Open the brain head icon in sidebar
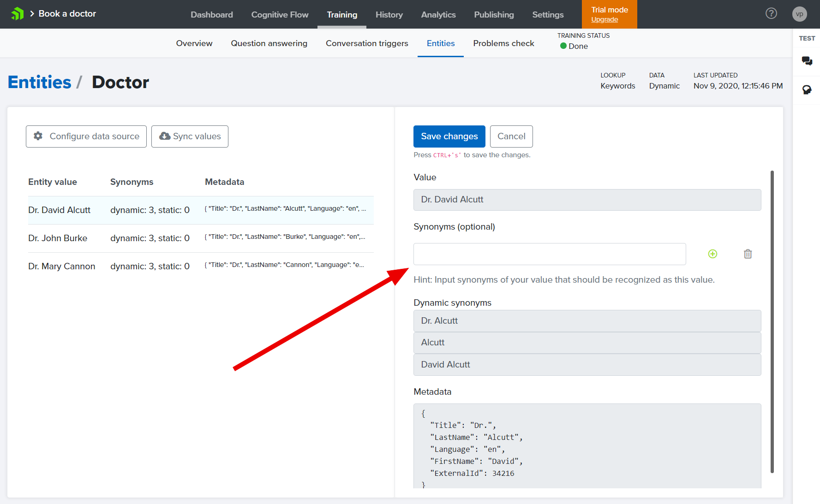 tap(807, 89)
